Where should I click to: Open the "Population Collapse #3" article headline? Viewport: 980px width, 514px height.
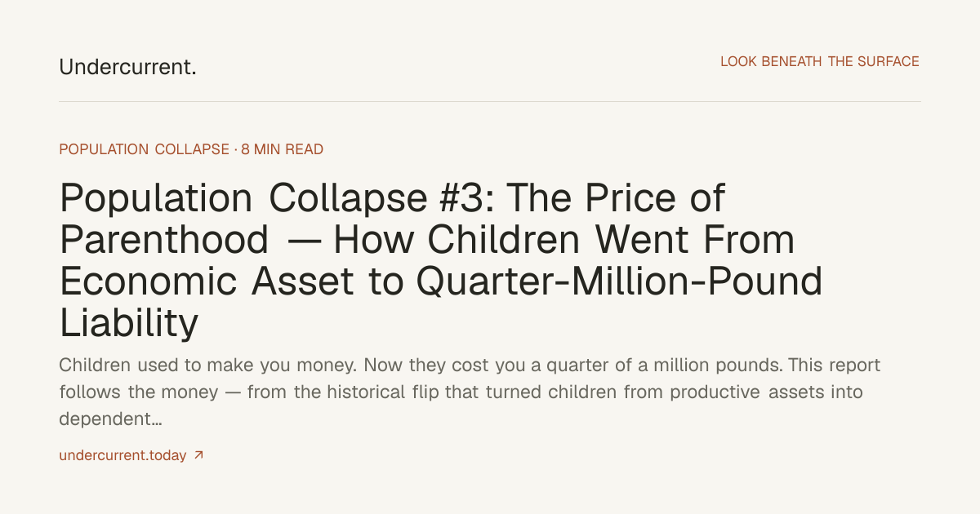coord(441,260)
